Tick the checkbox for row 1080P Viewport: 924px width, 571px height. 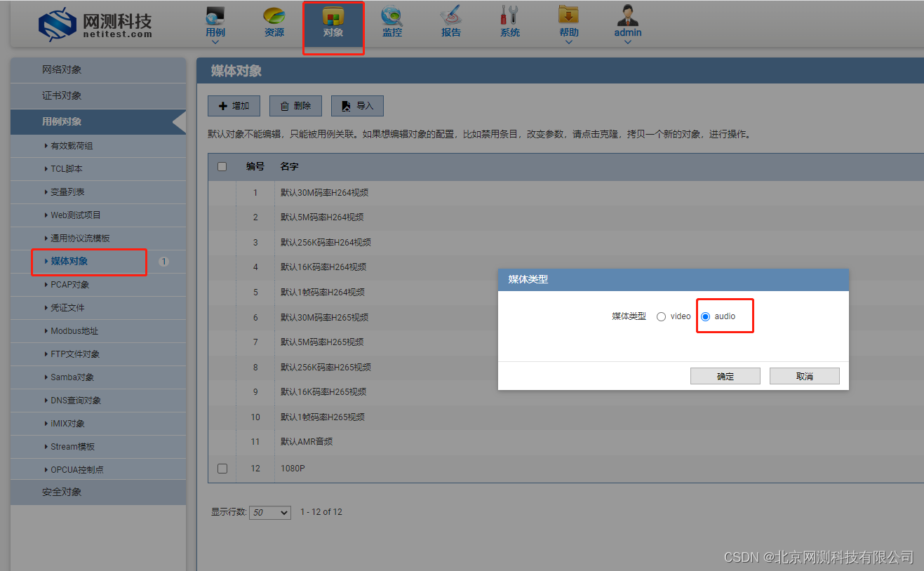pyautogui.click(x=222, y=469)
